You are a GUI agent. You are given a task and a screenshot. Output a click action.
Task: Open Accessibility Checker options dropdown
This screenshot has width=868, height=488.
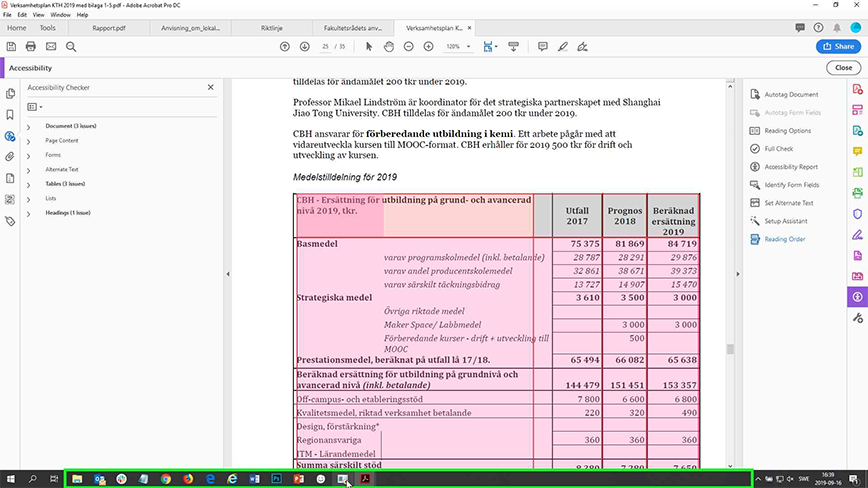[37, 106]
